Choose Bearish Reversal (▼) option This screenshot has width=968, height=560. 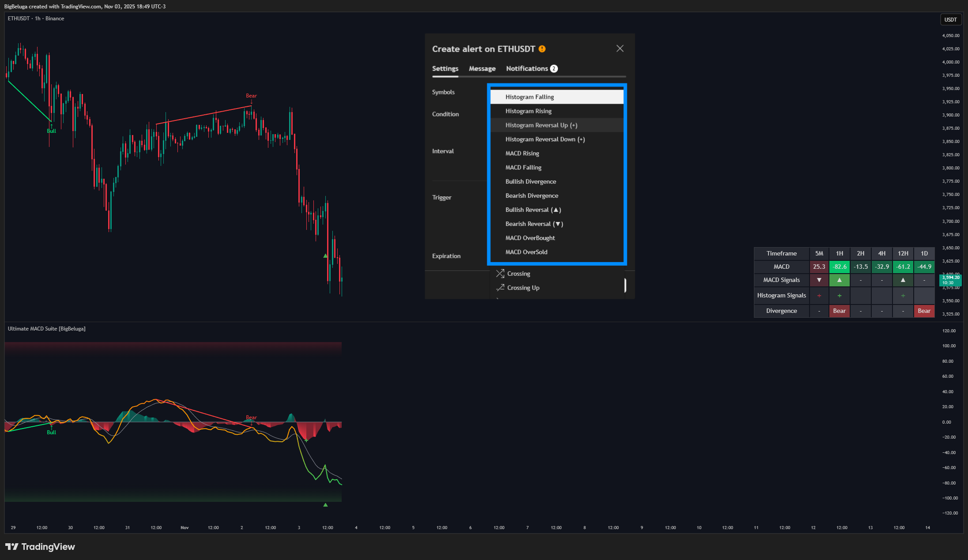tap(557, 224)
